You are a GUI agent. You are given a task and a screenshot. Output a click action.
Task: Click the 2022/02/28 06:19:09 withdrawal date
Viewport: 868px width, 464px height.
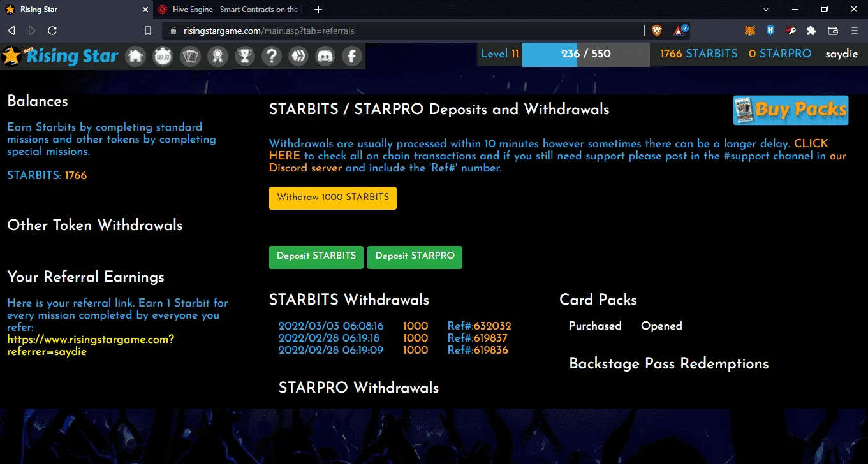tap(331, 351)
